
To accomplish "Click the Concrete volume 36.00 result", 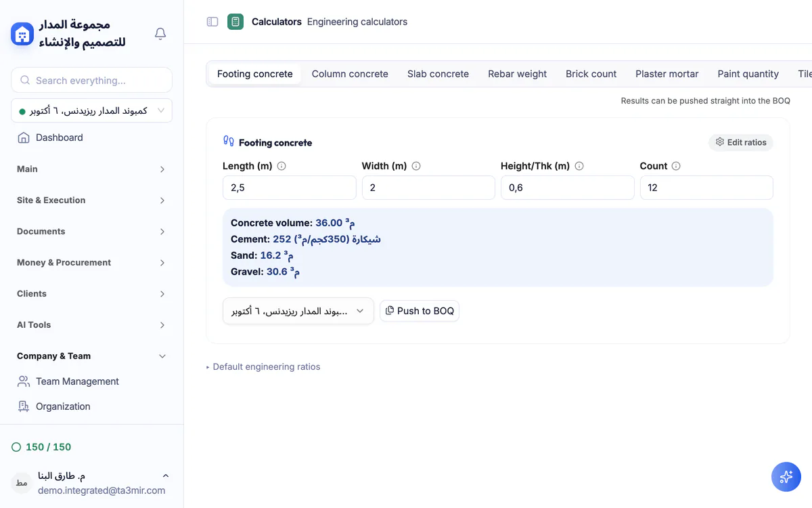I will point(293,223).
